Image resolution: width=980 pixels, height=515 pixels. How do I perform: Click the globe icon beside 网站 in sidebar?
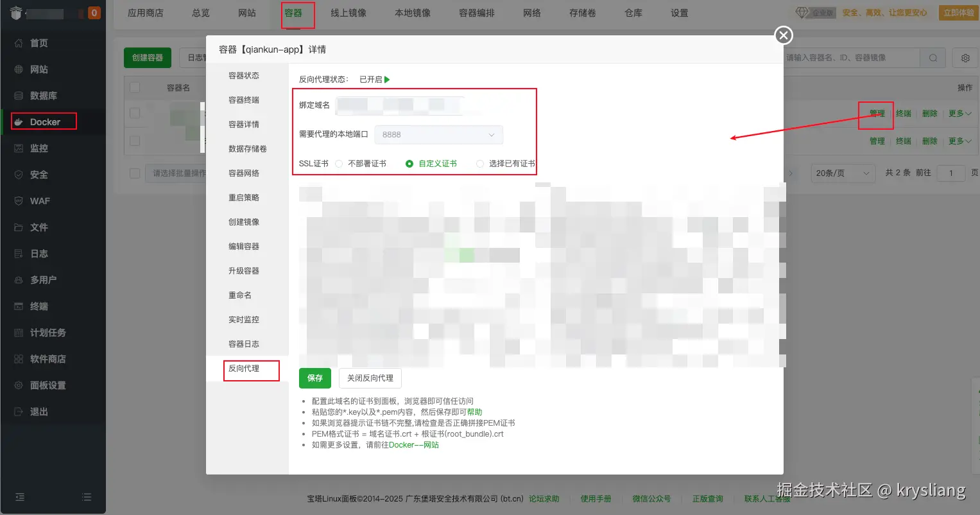pyautogui.click(x=19, y=69)
